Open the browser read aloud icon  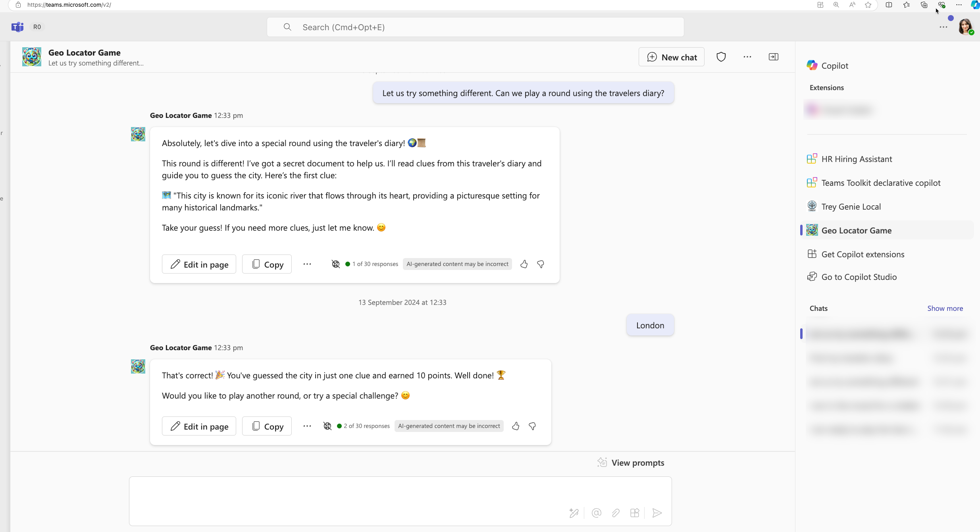(852, 5)
